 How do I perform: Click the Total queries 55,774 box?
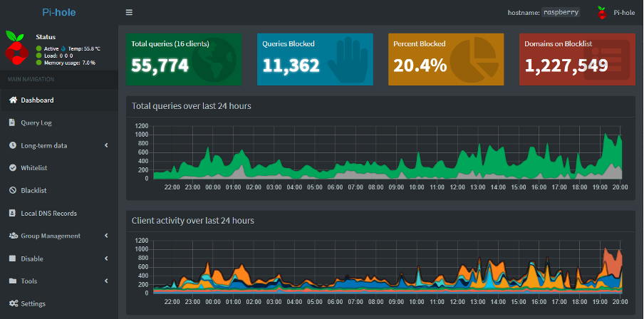184,60
